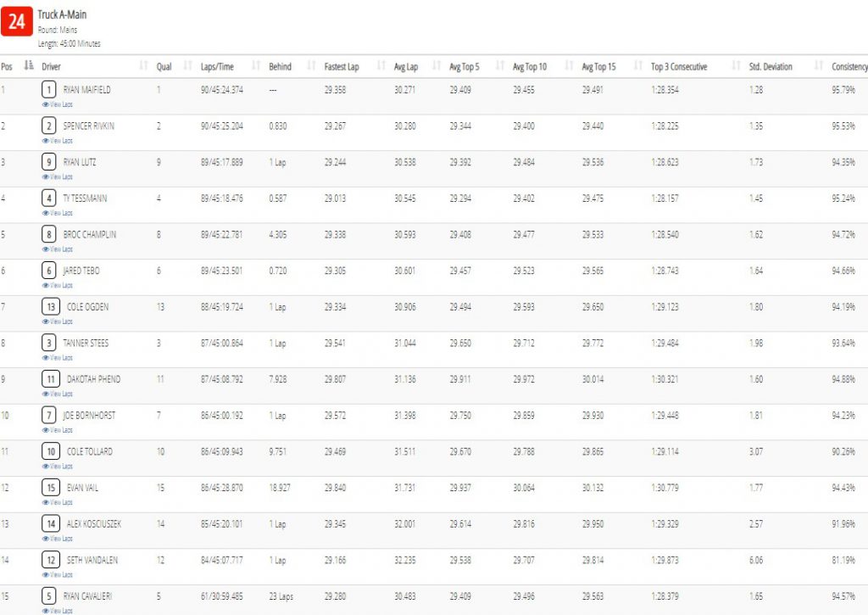Open View Laps link for Spencer Rivkin
Viewport: 868px width, 615px height.
click(58, 141)
